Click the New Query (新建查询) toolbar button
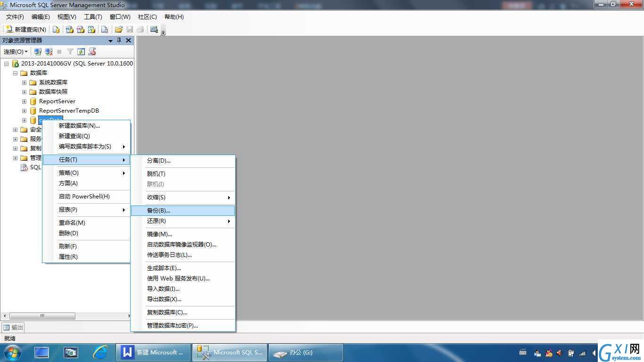 pos(26,29)
